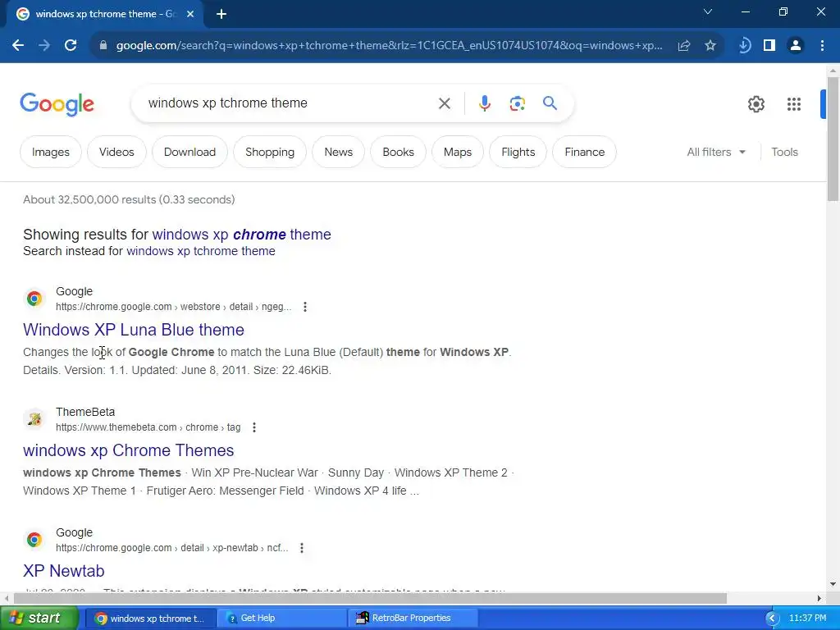Expand the All filters dropdown

tap(716, 152)
